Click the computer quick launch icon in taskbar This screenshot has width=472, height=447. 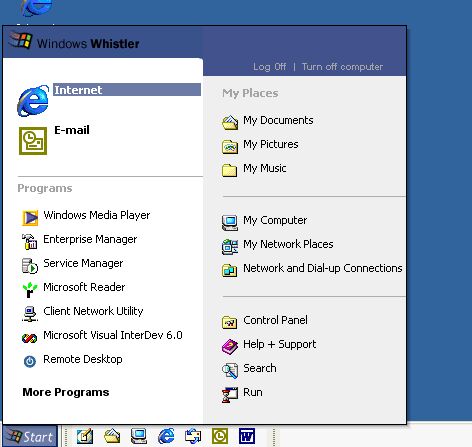pos(139,436)
